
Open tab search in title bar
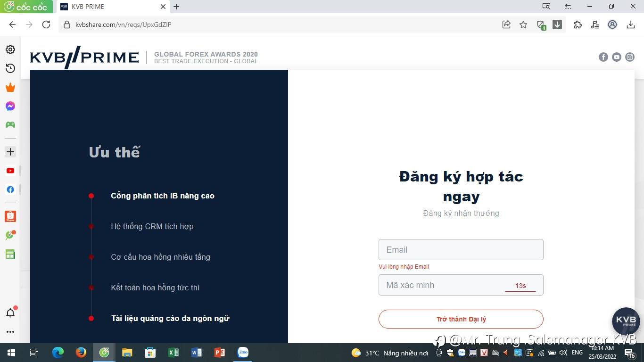click(x=546, y=7)
